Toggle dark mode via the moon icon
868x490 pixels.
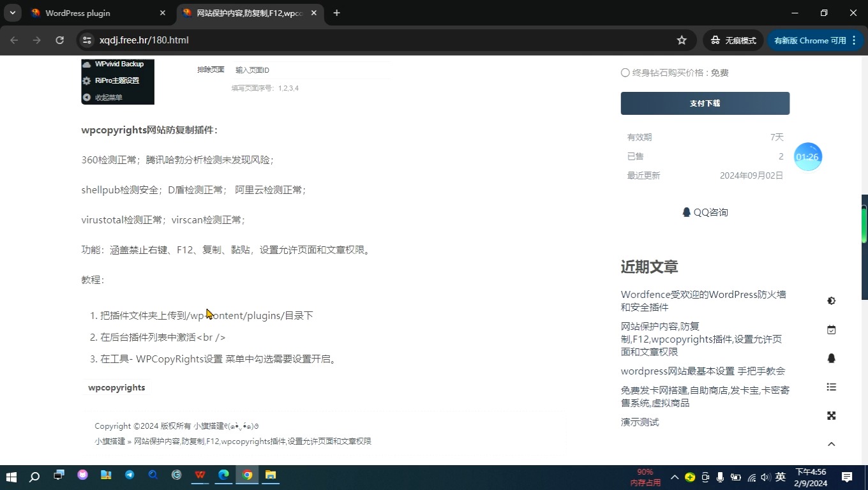(x=831, y=300)
